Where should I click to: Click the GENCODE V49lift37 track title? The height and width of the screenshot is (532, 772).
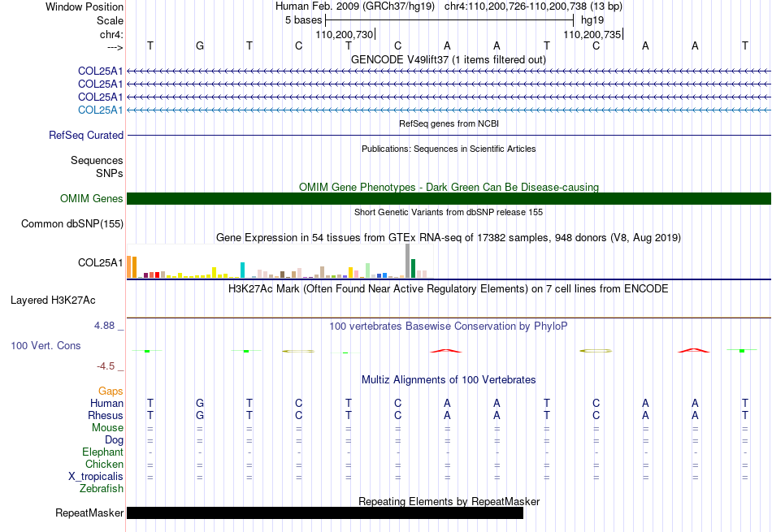(x=448, y=59)
